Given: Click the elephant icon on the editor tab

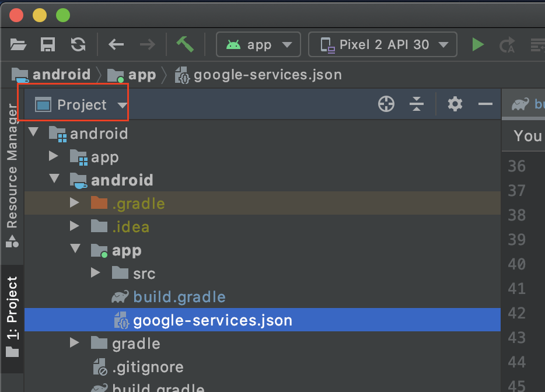Looking at the screenshot, I should [520, 104].
